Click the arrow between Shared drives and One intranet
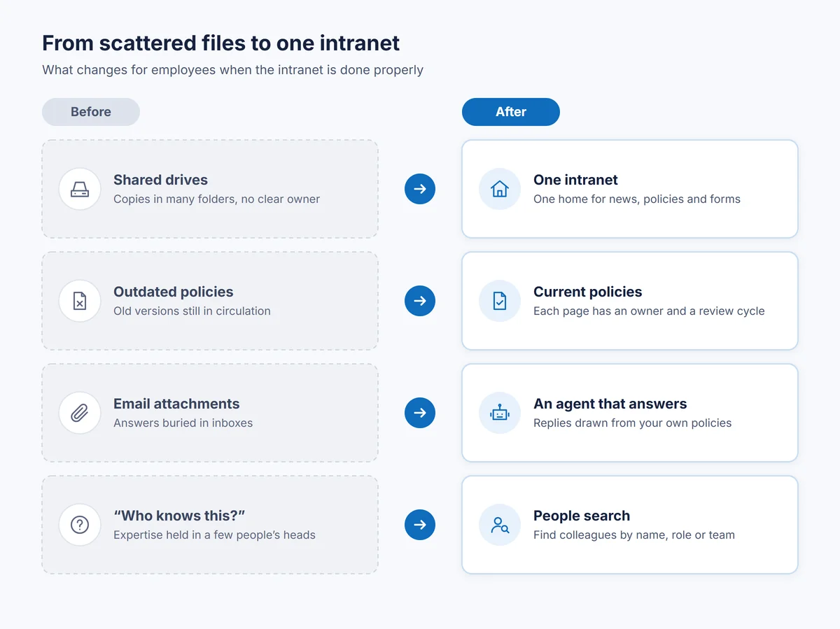840x629 pixels. point(420,189)
